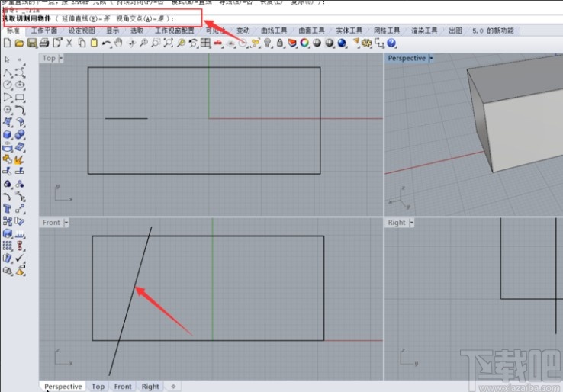Open the Top viewport title dropdown arrow
The height and width of the screenshot is (392, 563).
61,58
